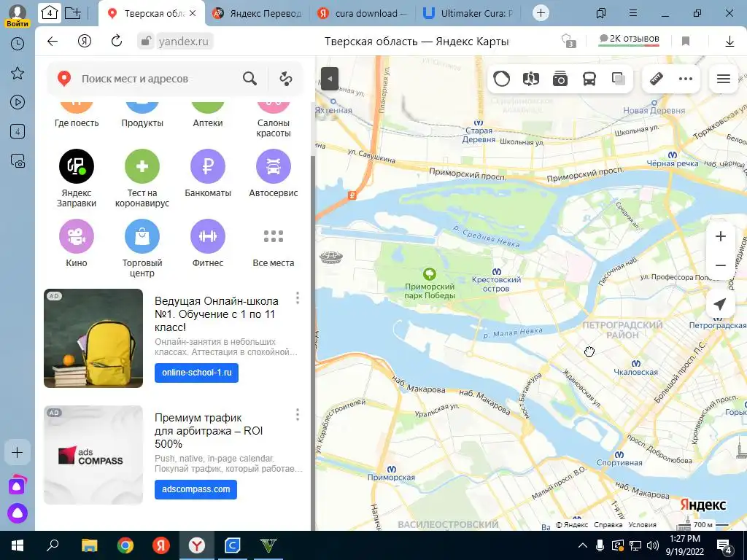Open a new browser tab
Viewport: 747px width, 560px height.
click(x=541, y=13)
